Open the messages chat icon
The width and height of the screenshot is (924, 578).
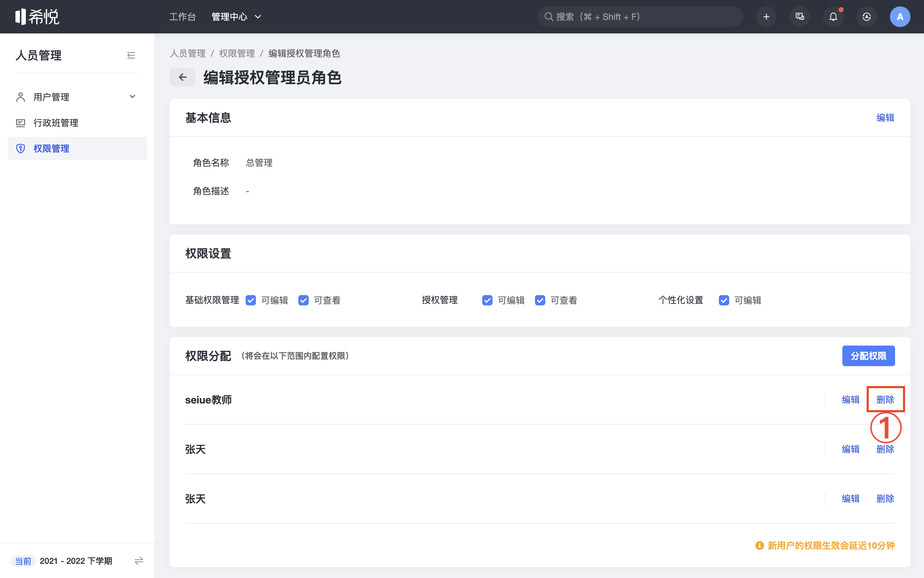coord(799,17)
